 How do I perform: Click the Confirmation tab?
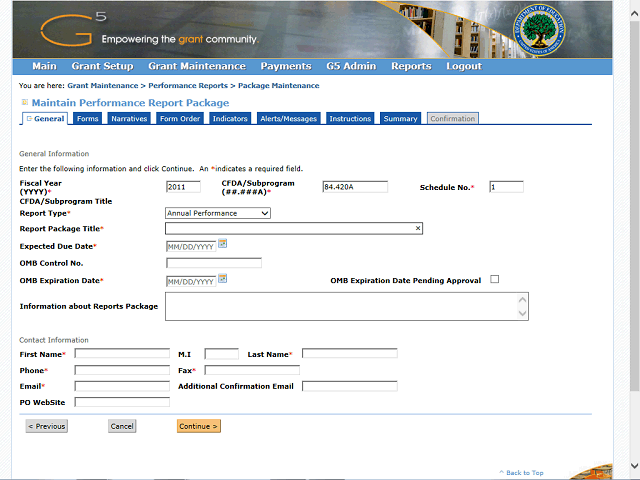[x=453, y=118]
